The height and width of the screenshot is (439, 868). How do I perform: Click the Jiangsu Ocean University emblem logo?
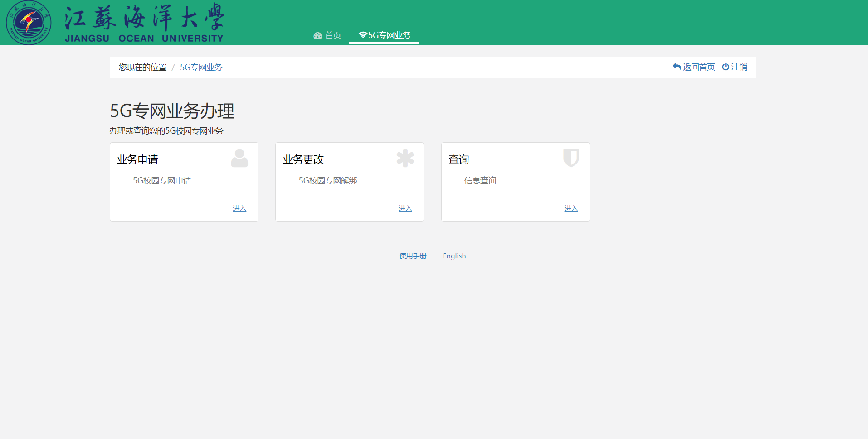click(29, 23)
